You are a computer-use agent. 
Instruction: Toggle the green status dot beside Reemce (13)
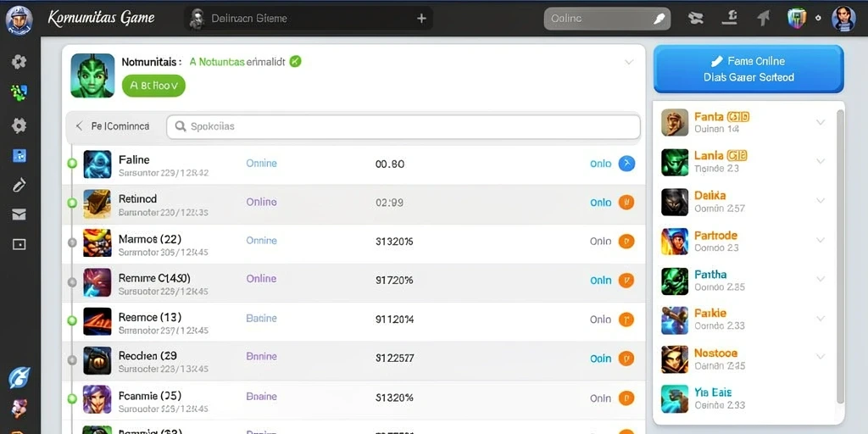pos(71,320)
